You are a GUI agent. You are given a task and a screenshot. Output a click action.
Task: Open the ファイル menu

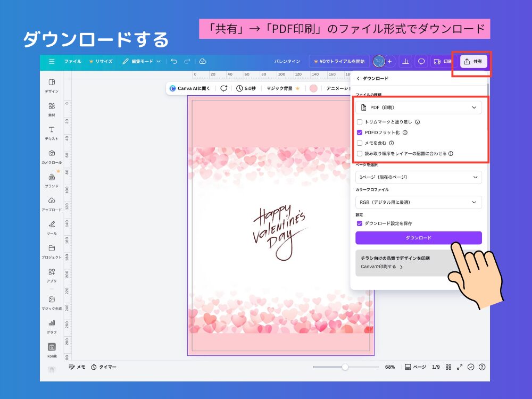coord(73,61)
